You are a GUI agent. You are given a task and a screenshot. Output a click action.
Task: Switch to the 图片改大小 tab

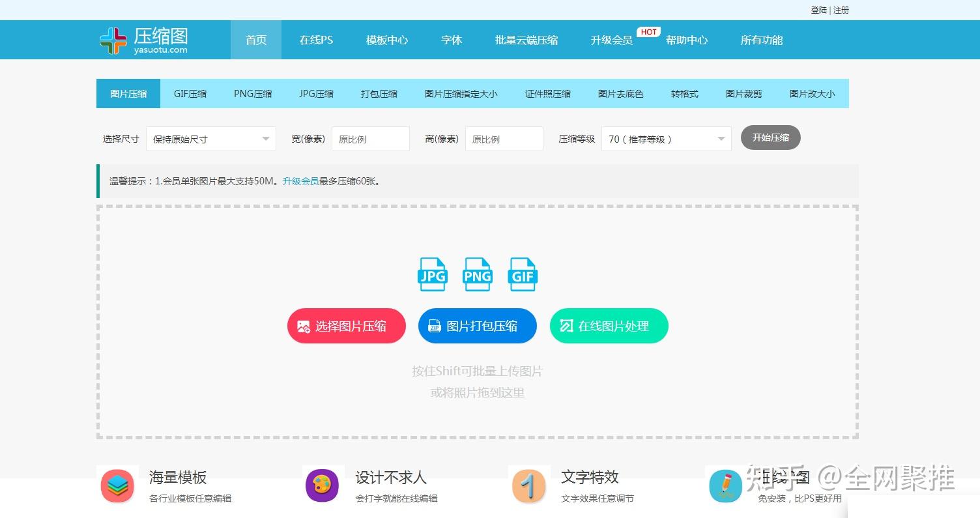click(812, 93)
